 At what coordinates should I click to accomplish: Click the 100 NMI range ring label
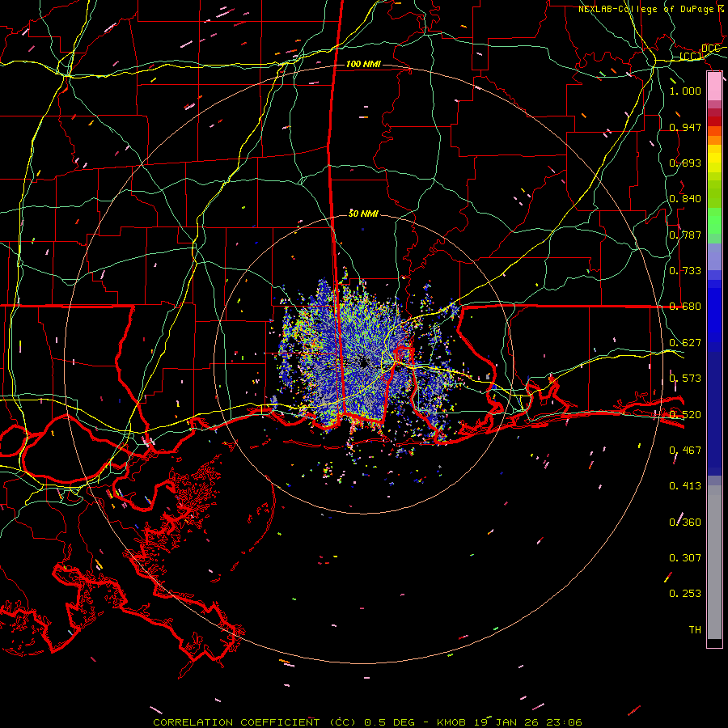coord(363,64)
